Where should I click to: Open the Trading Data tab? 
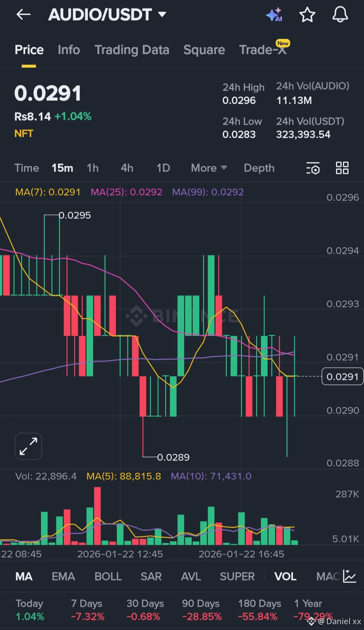(132, 50)
